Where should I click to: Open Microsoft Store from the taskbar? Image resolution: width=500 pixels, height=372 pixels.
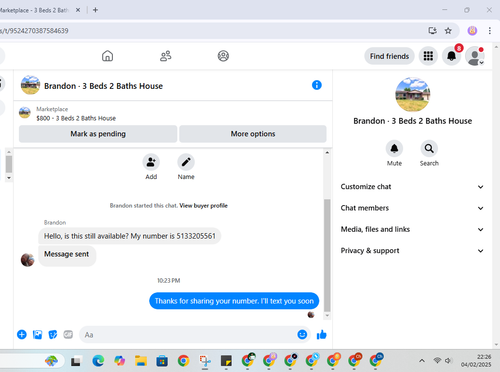[x=162, y=361]
